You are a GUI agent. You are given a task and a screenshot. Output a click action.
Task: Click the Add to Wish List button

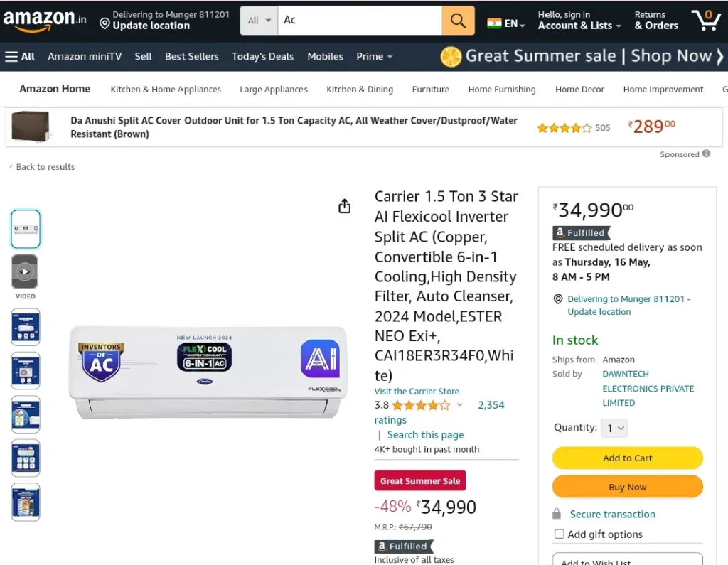tap(627, 559)
